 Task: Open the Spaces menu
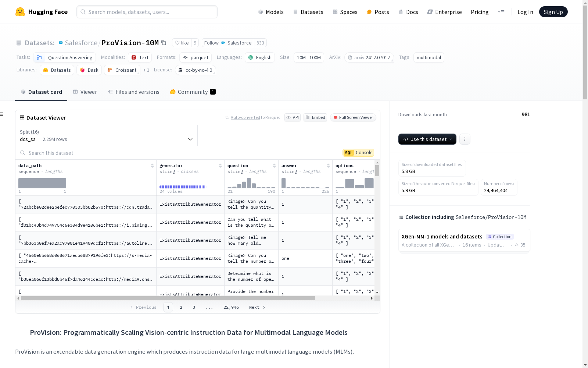pyautogui.click(x=345, y=12)
